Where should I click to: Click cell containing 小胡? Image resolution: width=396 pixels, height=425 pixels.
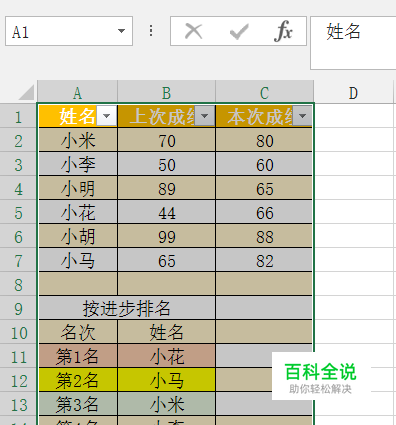coord(78,237)
